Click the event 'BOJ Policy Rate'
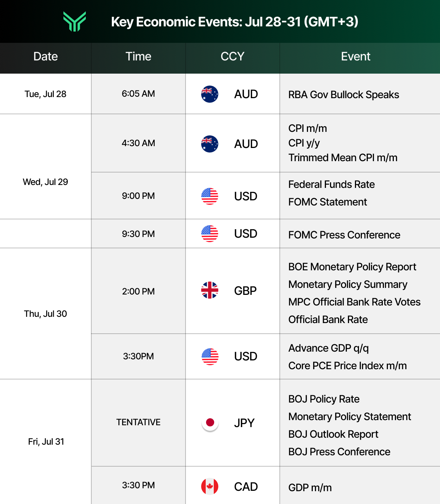Image resolution: width=440 pixels, height=504 pixels. click(x=324, y=399)
